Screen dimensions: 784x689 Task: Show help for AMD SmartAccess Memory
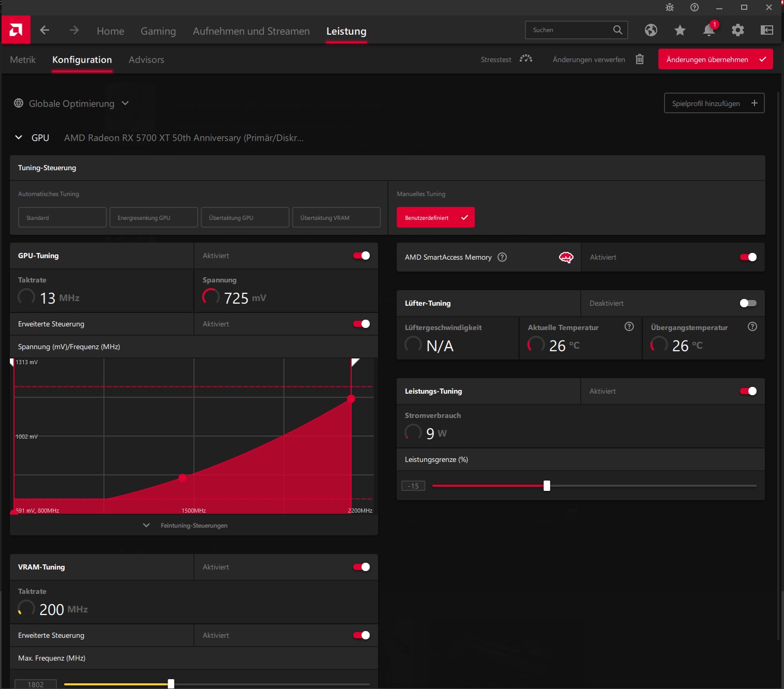tap(502, 257)
